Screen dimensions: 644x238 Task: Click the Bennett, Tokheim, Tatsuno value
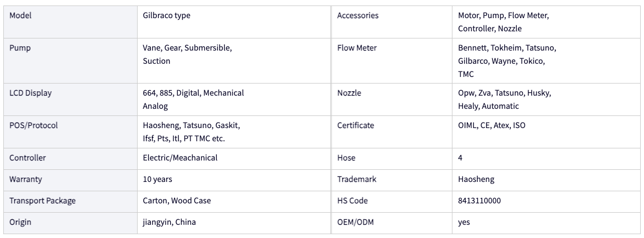[507, 48]
